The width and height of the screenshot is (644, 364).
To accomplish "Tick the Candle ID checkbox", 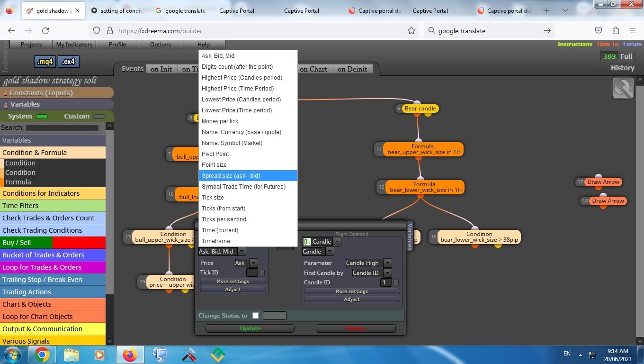I will tap(396, 282).
